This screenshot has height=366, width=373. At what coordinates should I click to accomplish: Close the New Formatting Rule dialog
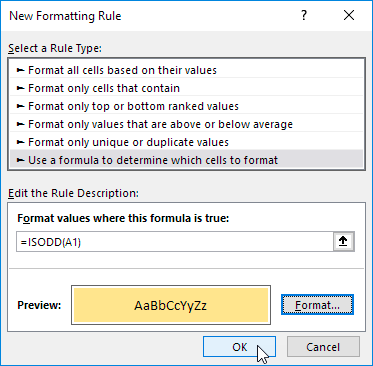point(349,16)
